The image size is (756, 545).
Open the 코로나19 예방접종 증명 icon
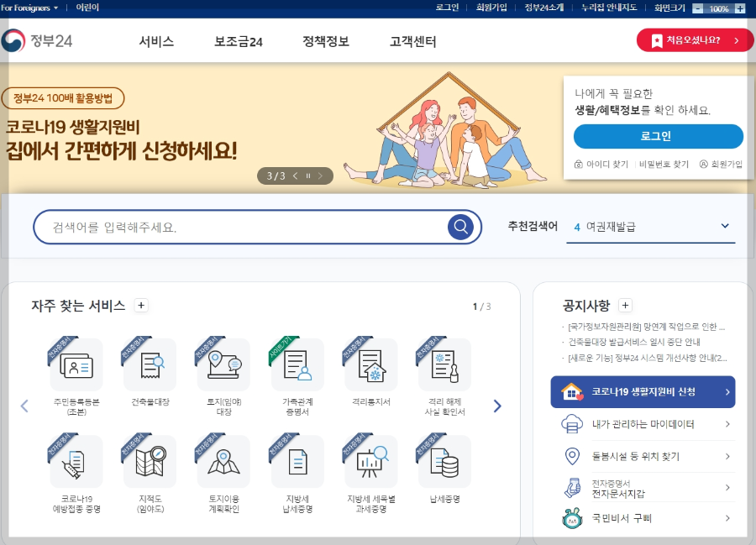coord(76,462)
